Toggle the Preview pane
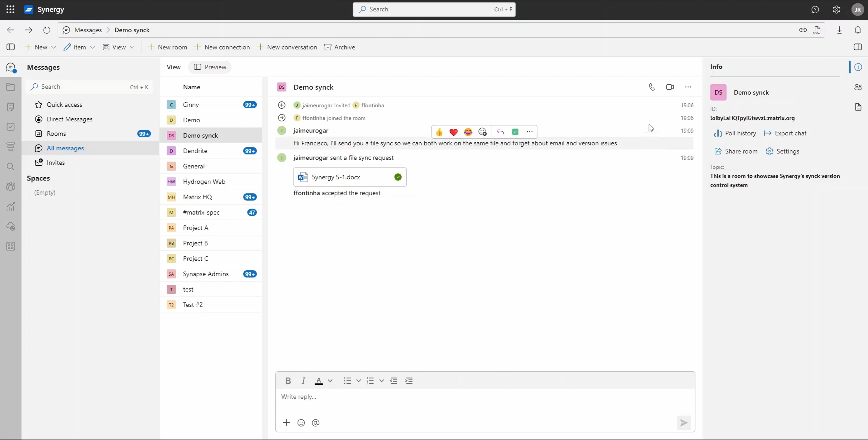Screen dimensions: 868x440 tap(210, 67)
